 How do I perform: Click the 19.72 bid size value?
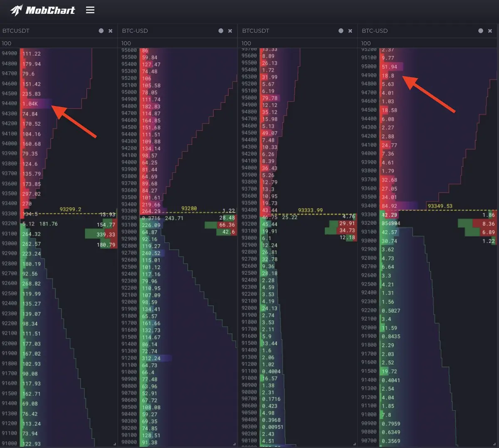point(389,372)
